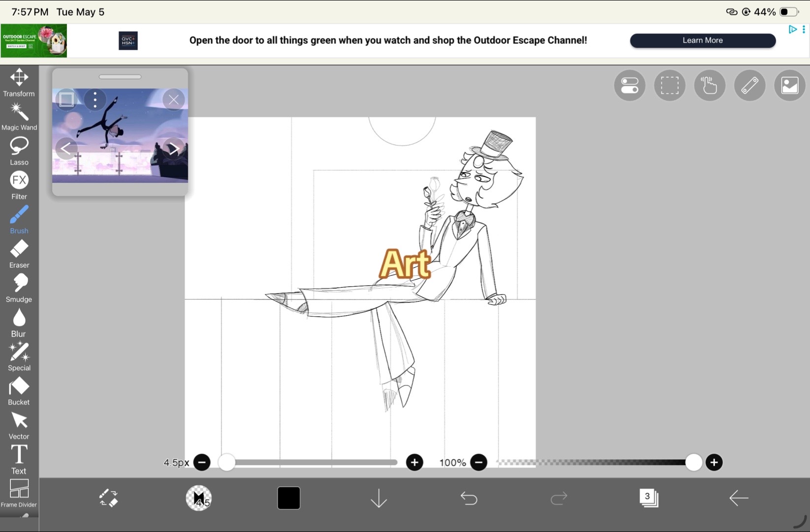Decrease opacity with minus button
This screenshot has width=810, height=532.
tap(478, 462)
